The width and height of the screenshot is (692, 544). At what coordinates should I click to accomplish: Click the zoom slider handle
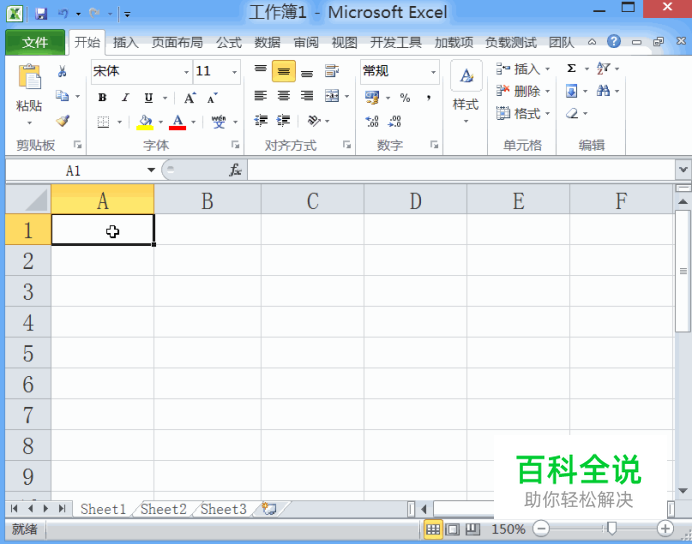point(611,528)
